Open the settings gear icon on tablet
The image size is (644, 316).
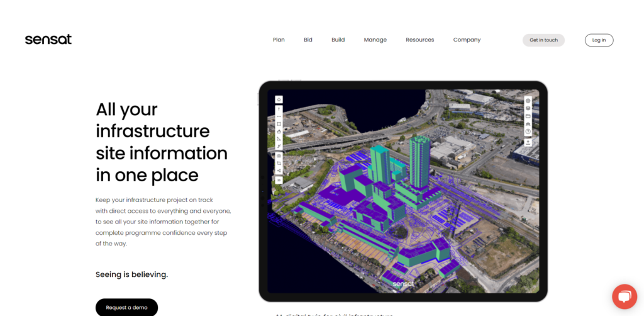[x=528, y=101]
